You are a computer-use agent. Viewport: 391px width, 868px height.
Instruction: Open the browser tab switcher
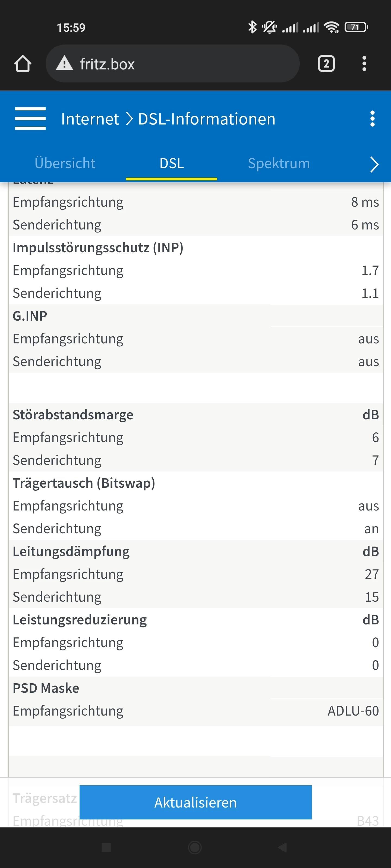(x=326, y=64)
